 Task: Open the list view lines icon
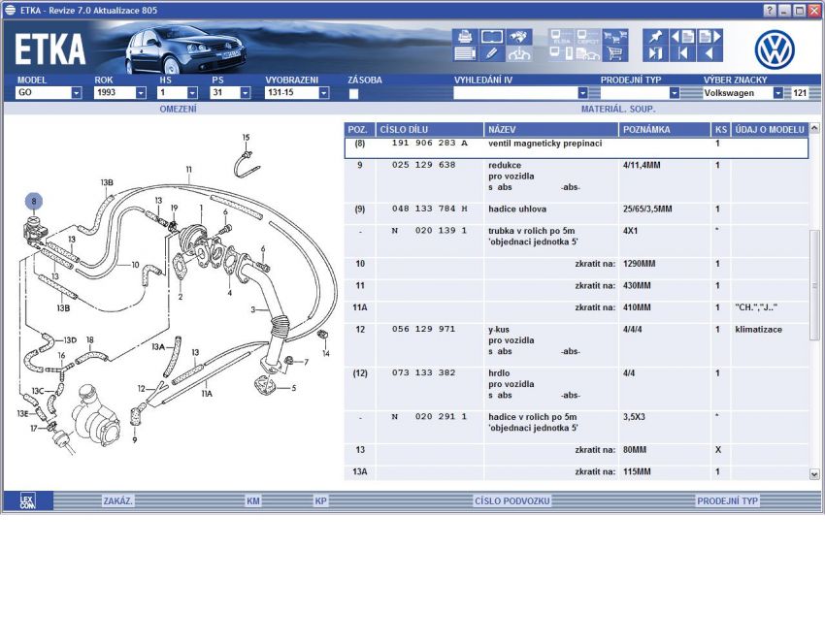pyautogui.click(x=465, y=53)
